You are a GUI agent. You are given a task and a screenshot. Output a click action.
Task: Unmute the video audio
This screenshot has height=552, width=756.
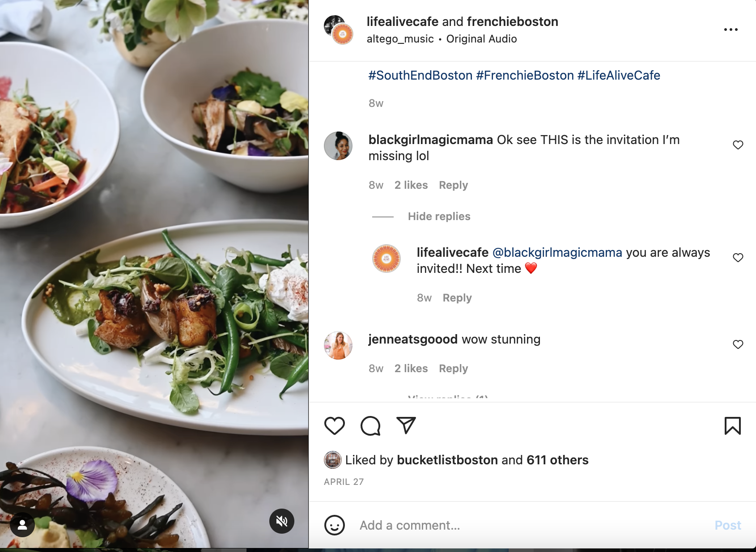[282, 521]
